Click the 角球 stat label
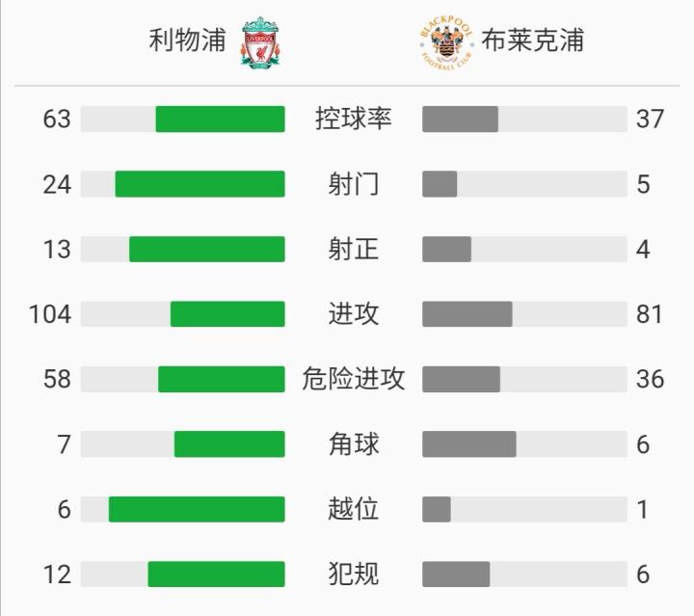The height and width of the screenshot is (616, 694). [354, 443]
